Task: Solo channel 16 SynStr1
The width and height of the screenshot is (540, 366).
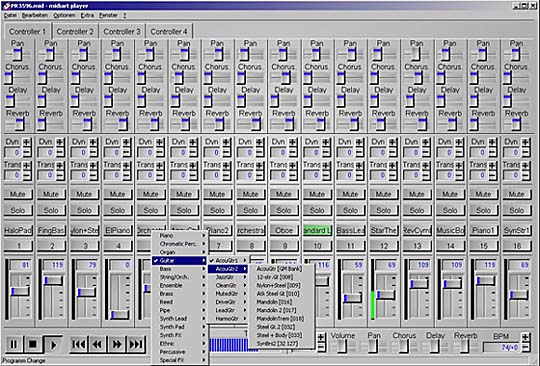Action: [x=517, y=210]
